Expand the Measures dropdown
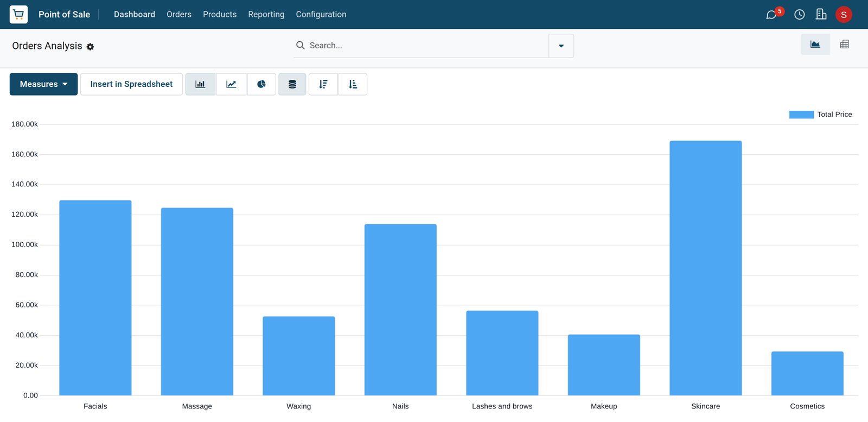This screenshot has height=422, width=868. (x=43, y=84)
